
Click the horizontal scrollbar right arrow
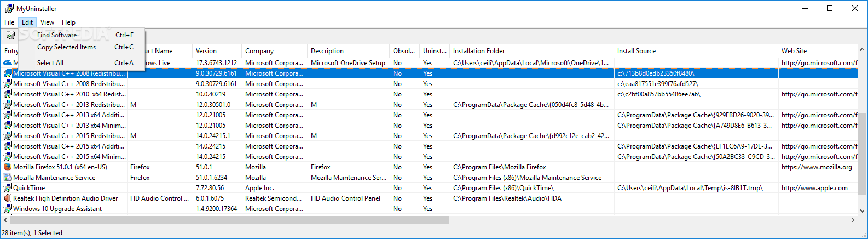[853, 220]
